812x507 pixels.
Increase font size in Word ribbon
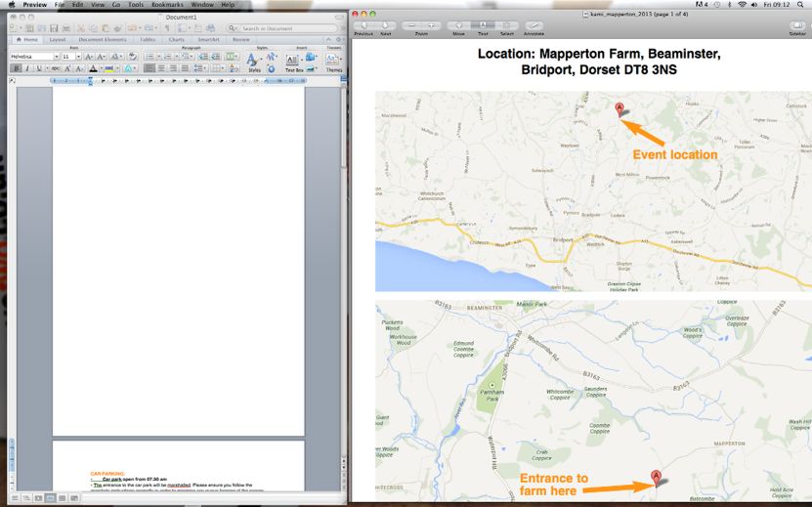[89, 57]
